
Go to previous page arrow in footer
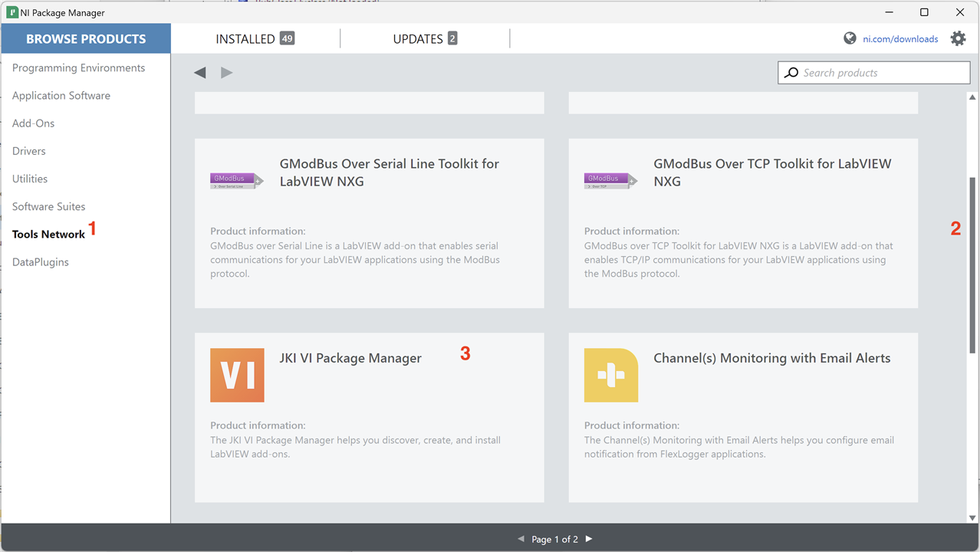coord(521,539)
